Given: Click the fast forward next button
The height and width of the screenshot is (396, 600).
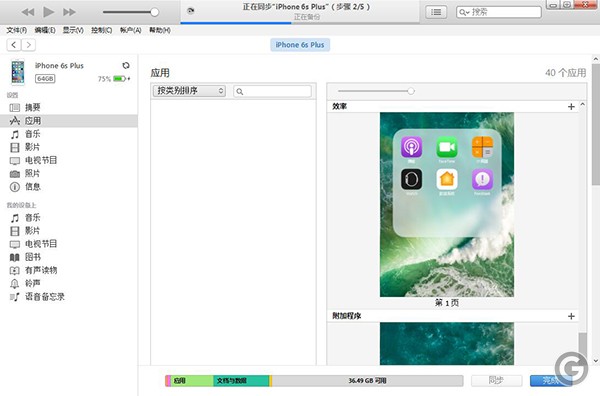Looking at the screenshot, I should click(x=69, y=12).
